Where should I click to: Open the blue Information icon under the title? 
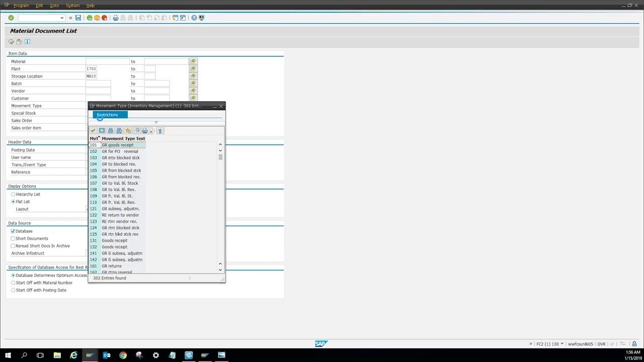27,42
